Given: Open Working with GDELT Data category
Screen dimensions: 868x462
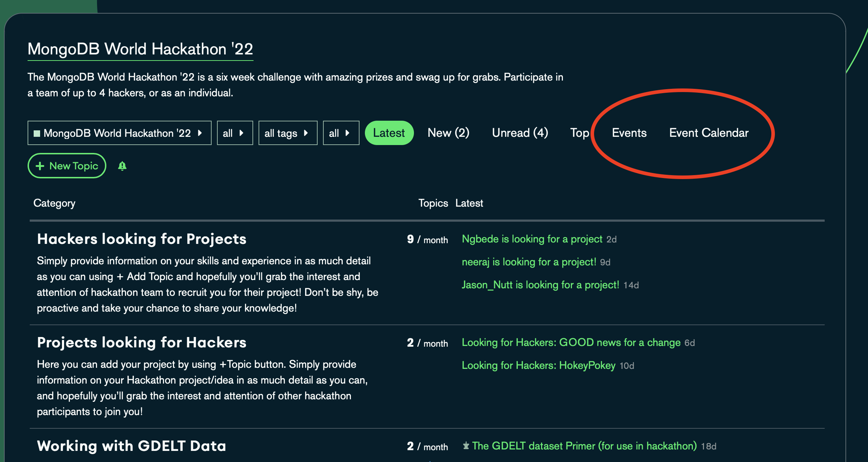Looking at the screenshot, I should 131,446.
